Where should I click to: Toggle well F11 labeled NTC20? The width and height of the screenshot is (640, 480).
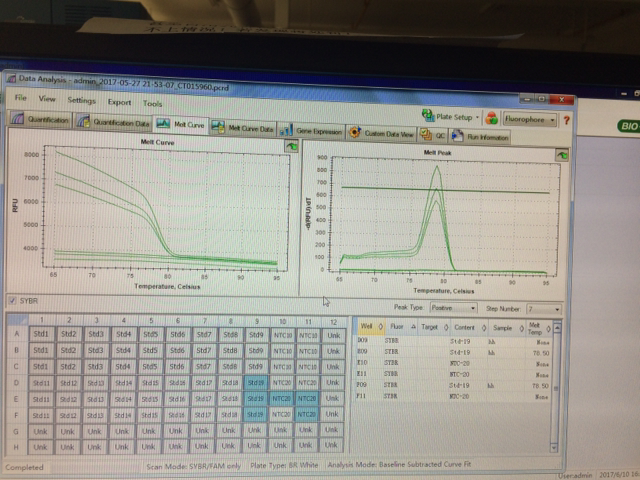[307, 414]
